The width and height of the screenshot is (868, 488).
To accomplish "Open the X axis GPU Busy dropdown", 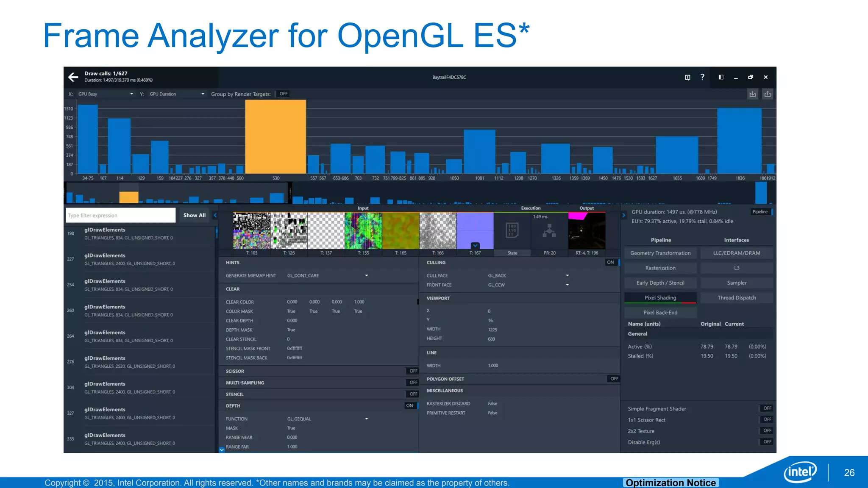I will point(106,94).
